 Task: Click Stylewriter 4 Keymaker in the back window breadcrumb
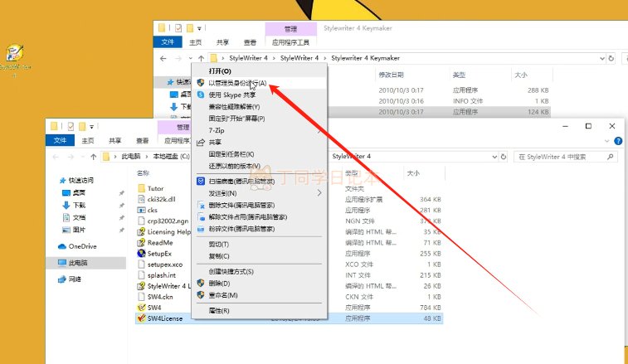365,59
